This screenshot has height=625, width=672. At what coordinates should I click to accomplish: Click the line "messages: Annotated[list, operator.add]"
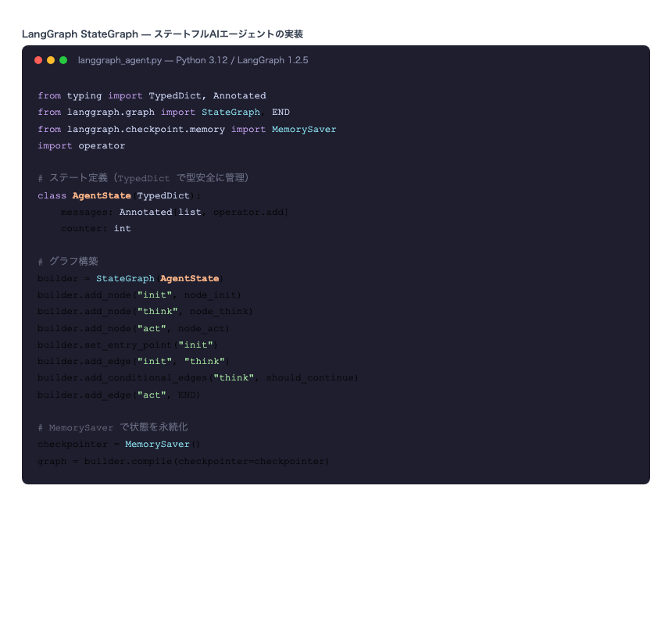pyautogui.click(x=174, y=212)
